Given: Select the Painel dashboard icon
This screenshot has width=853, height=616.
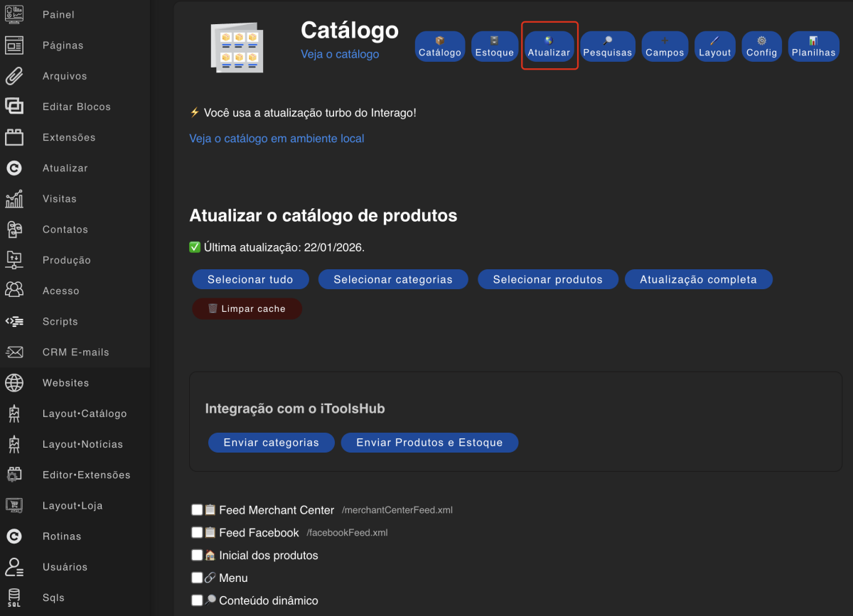Looking at the screenshot, I should (x=14, y=14).
